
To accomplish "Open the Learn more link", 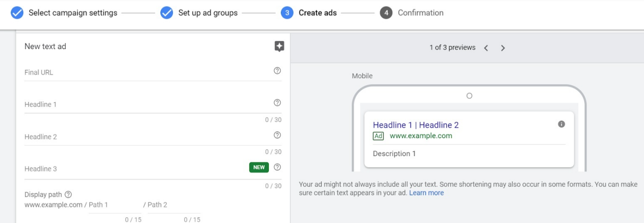I will pyautogui.click(x=427, y=193).
